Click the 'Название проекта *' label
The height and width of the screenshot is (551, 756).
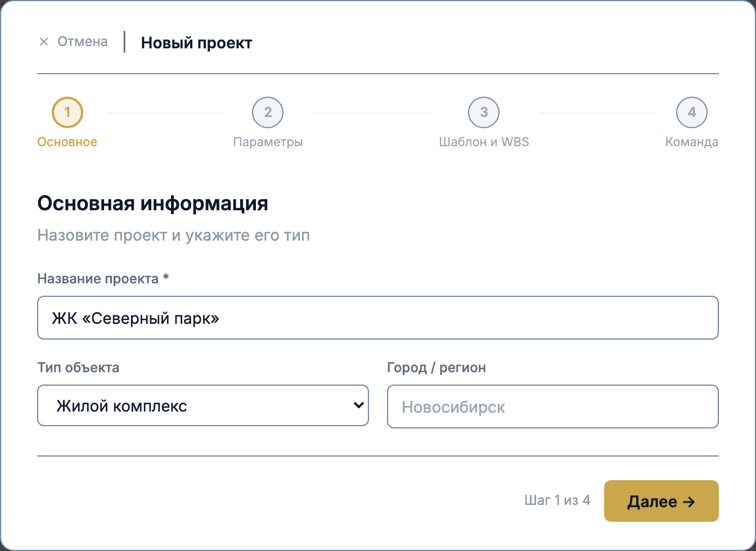103,279
